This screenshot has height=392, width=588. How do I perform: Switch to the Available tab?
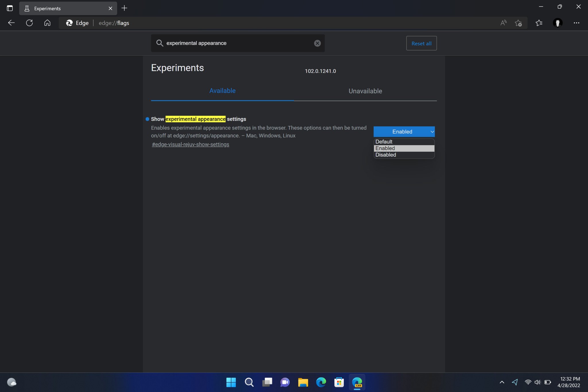pos(223,91)
